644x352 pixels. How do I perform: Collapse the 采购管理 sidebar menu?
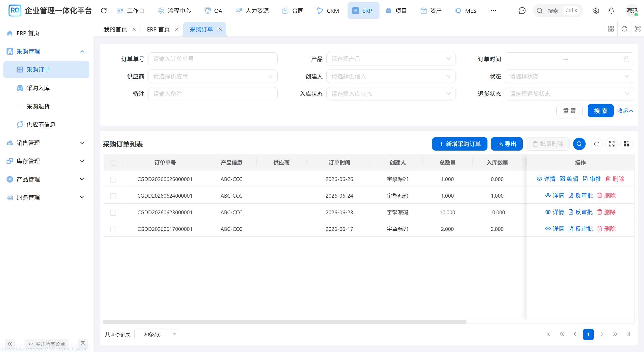click(46, 51)
